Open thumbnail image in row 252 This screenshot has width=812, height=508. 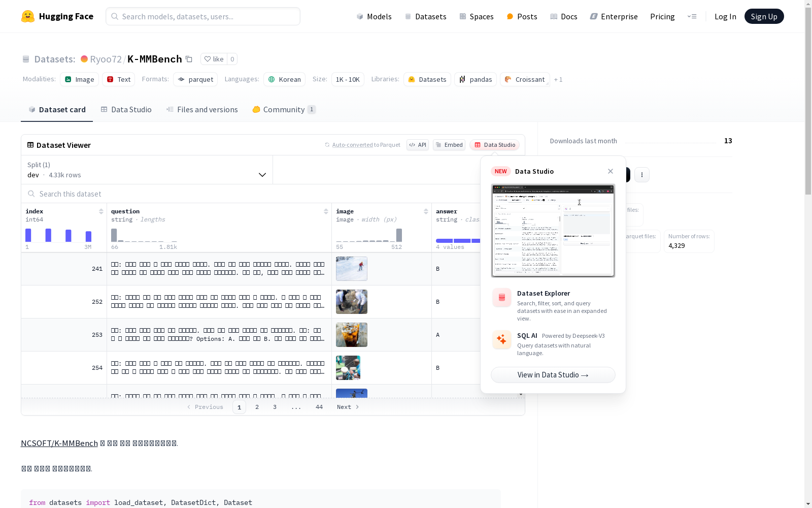(x=352, y=302)
